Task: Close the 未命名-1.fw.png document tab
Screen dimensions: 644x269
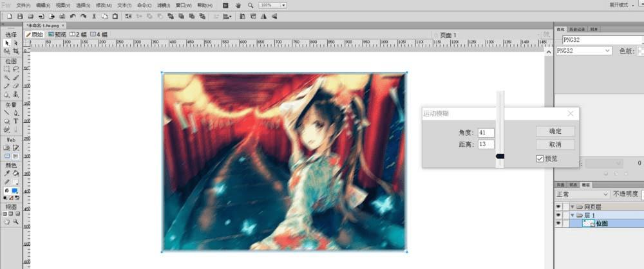Action: (62, 26)
